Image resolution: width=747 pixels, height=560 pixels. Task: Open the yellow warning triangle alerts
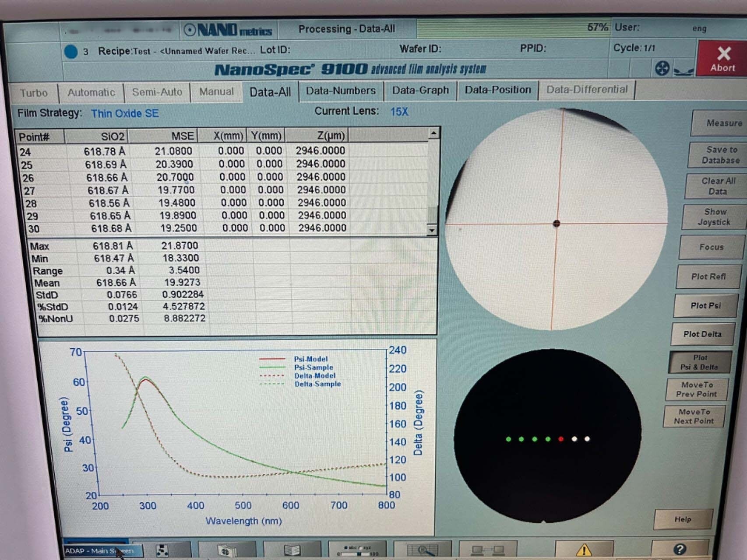[584, 549]
